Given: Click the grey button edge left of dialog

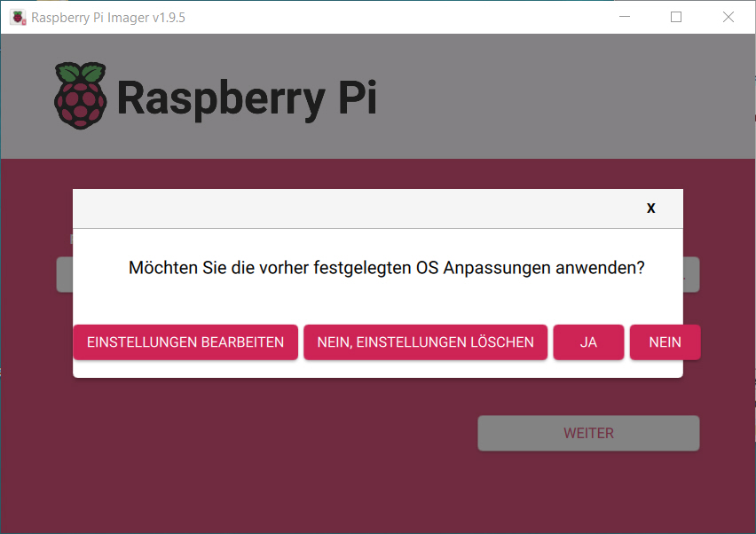Looking at the screenshot, I should pos(65,275).
